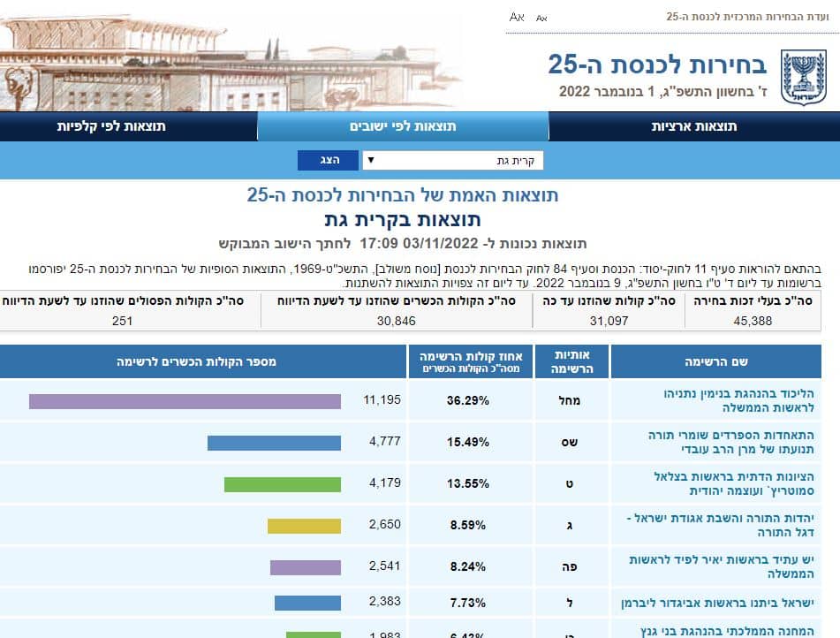
Task: Open the קרית גת locality dropdown
Action: click(x=452, y=161)
